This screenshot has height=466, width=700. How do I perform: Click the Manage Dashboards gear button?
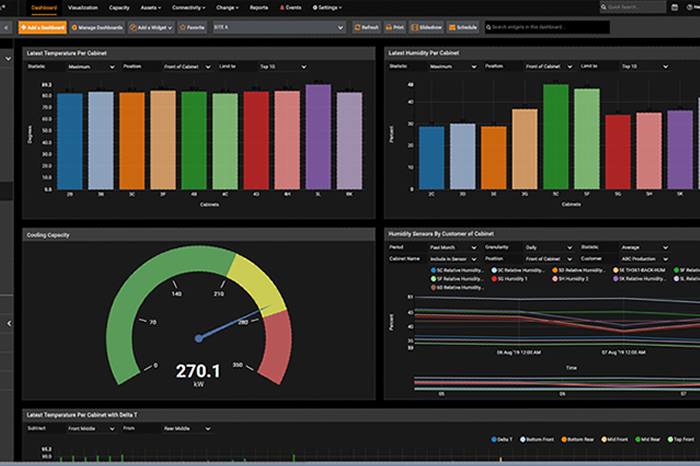coord(97,28)
